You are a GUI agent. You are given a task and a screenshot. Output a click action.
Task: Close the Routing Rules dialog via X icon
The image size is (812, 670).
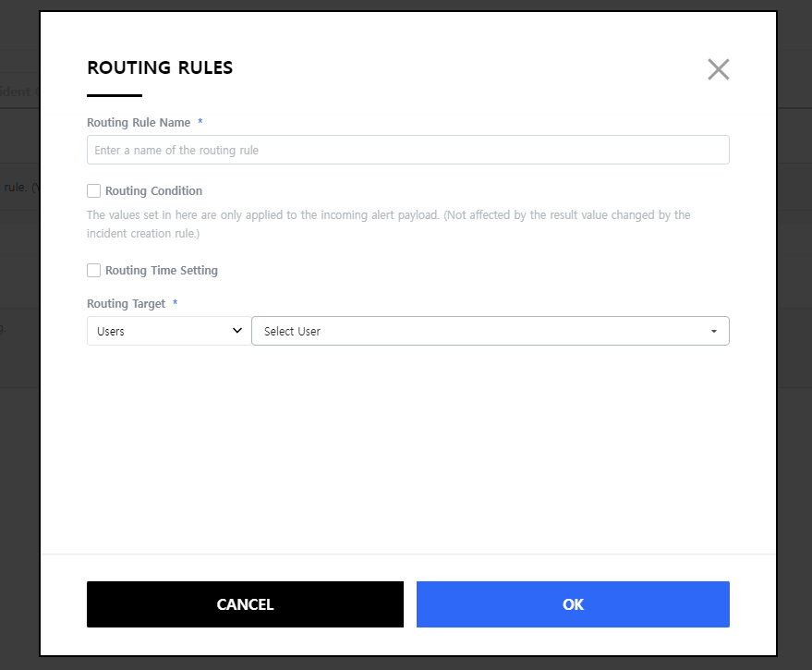718,69
